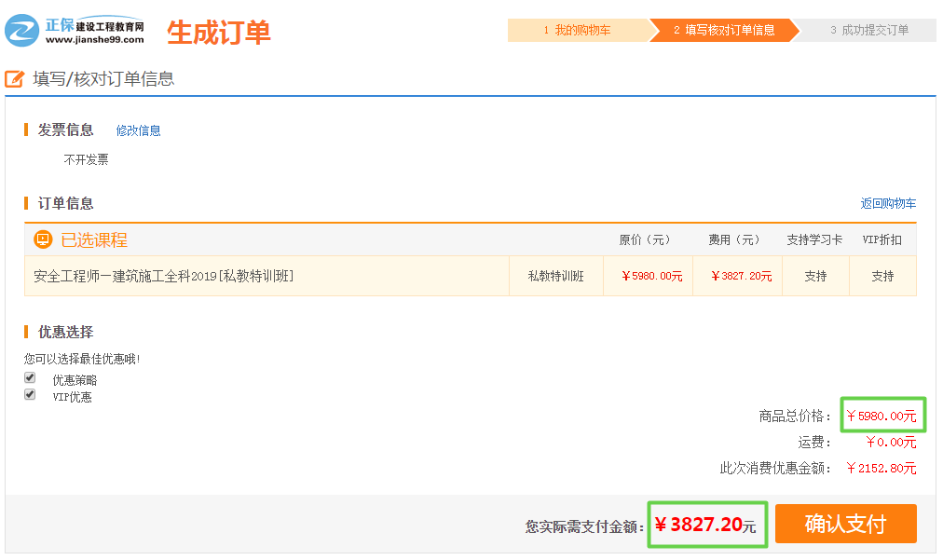
Task: Click the 费用 ¥3827.20 table cell
Action: [x=741, y=276]
